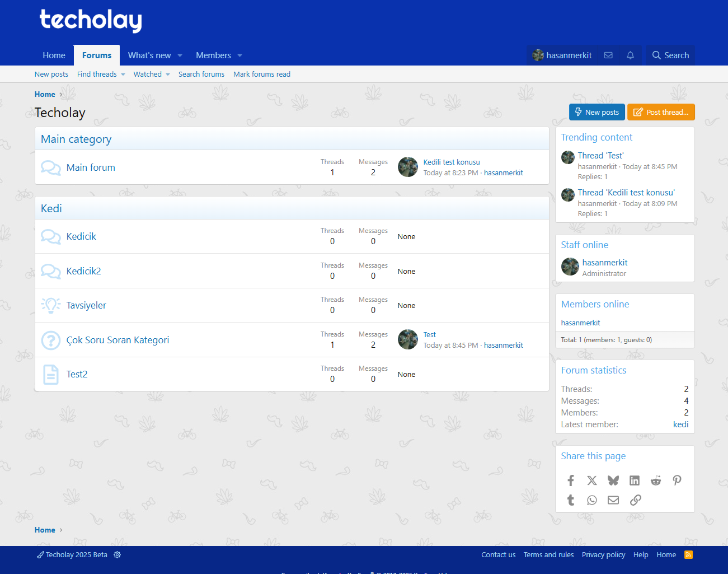Open latest thread Kedili test konusu
This screenshot has width=728, height=574.
pos(452,162)
